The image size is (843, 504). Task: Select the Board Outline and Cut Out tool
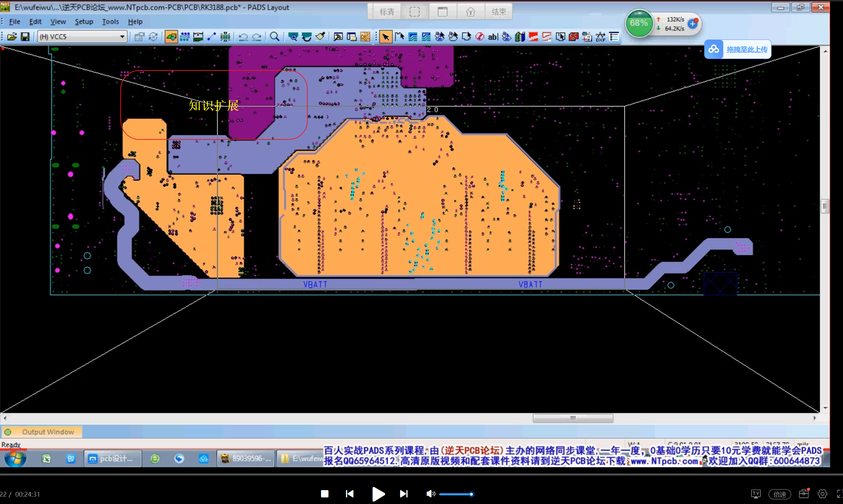[467, 36]
